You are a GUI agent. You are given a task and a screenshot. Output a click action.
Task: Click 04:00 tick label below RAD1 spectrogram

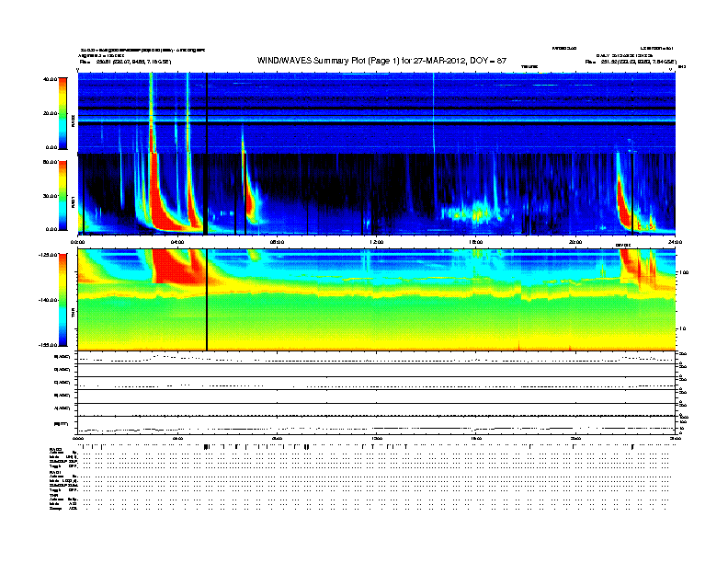coord(177,242)
